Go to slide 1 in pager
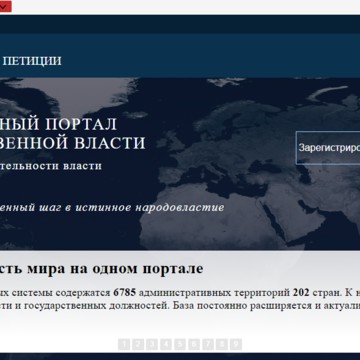This screenshot has height=360, width=360. pos(124,345)
